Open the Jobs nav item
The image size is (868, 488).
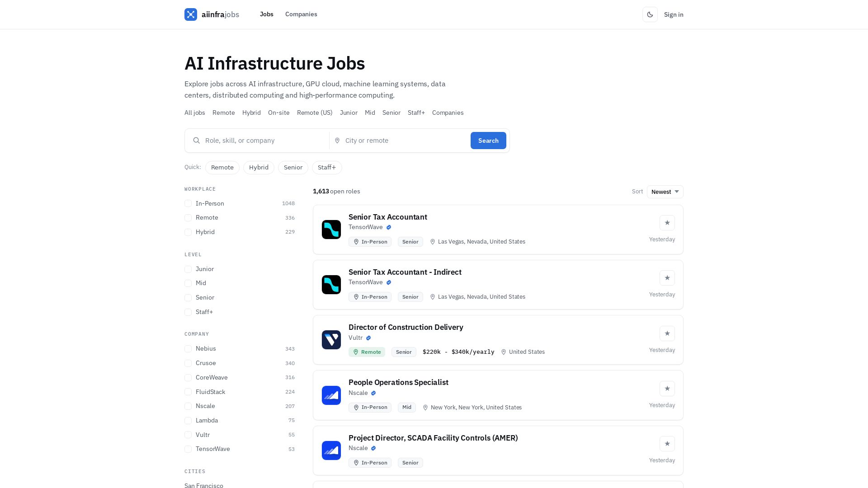[x=267, y=14]
